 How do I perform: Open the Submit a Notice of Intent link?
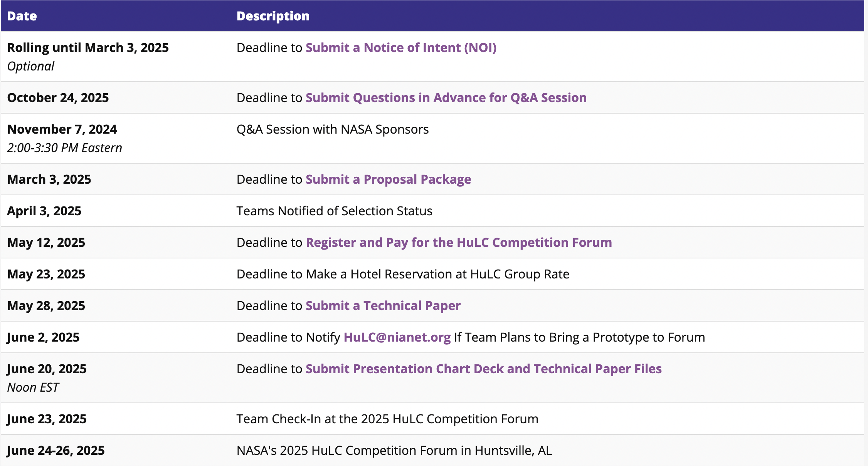(x=401, y=48)
